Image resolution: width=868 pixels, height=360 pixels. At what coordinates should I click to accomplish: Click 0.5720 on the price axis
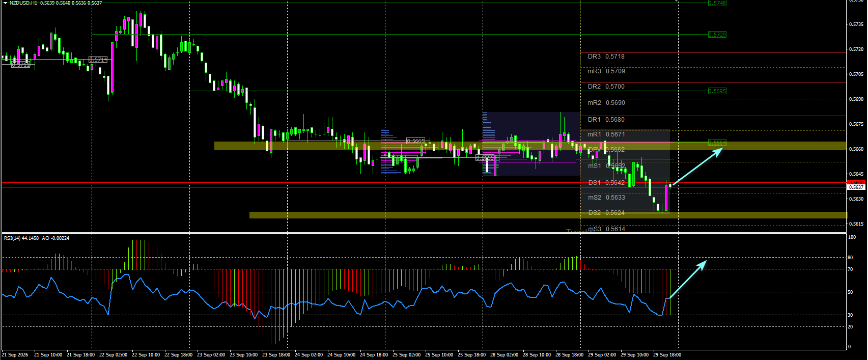856,49
